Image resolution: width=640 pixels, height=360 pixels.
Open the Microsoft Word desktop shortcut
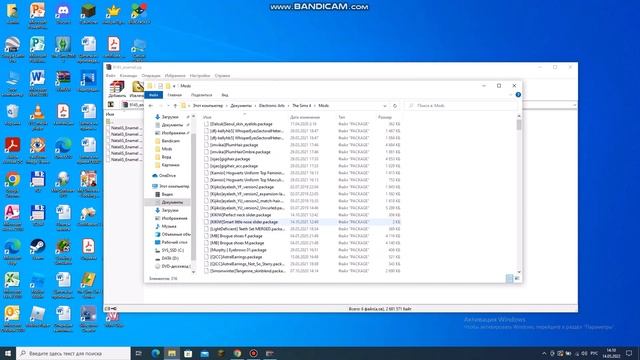(38, 82)
